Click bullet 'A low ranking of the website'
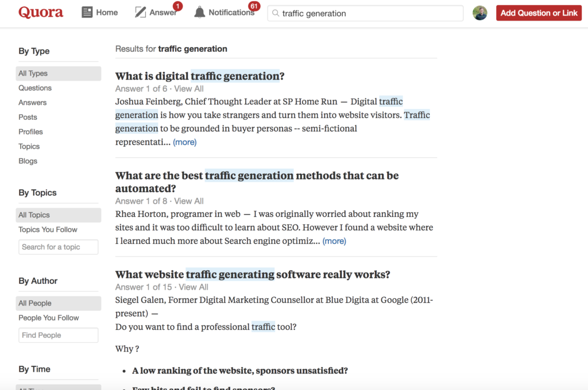Image resolution: width=588 pixels, height=390 pixels. (240, 371)
